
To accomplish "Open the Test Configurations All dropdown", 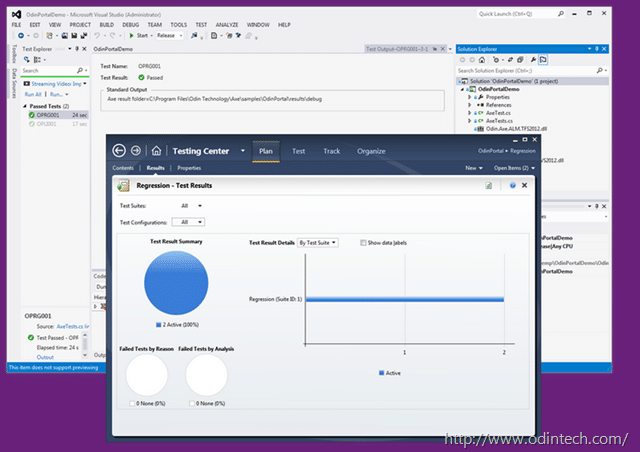I will click(188, 222).
